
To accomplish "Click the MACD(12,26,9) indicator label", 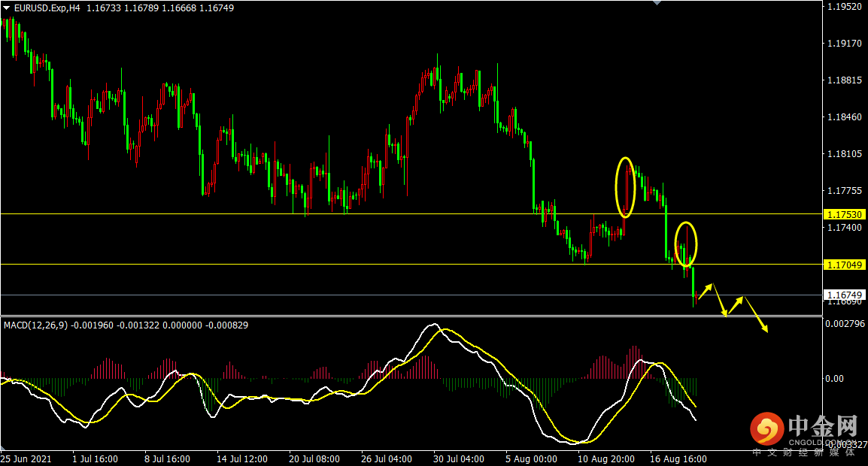I will pos(37,325).
